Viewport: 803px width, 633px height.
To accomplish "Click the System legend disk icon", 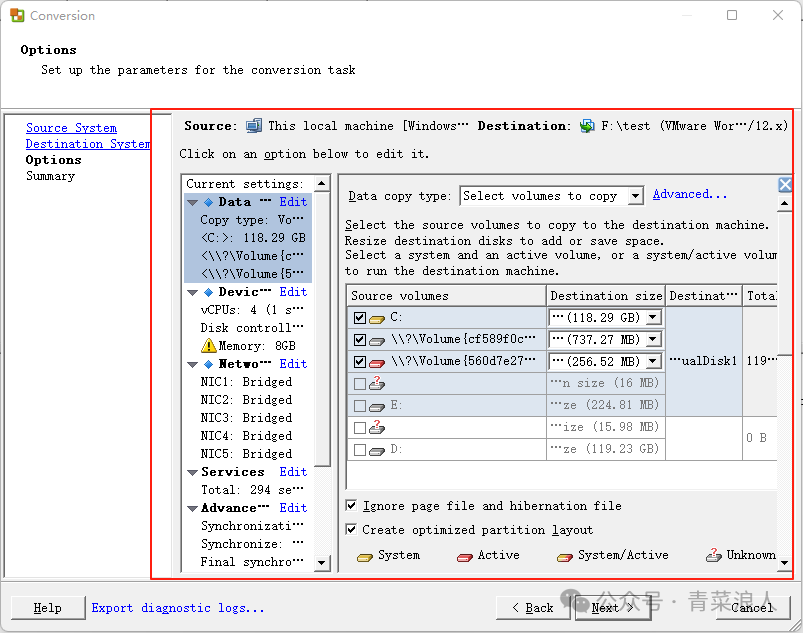I will click(x=365, y=557).
